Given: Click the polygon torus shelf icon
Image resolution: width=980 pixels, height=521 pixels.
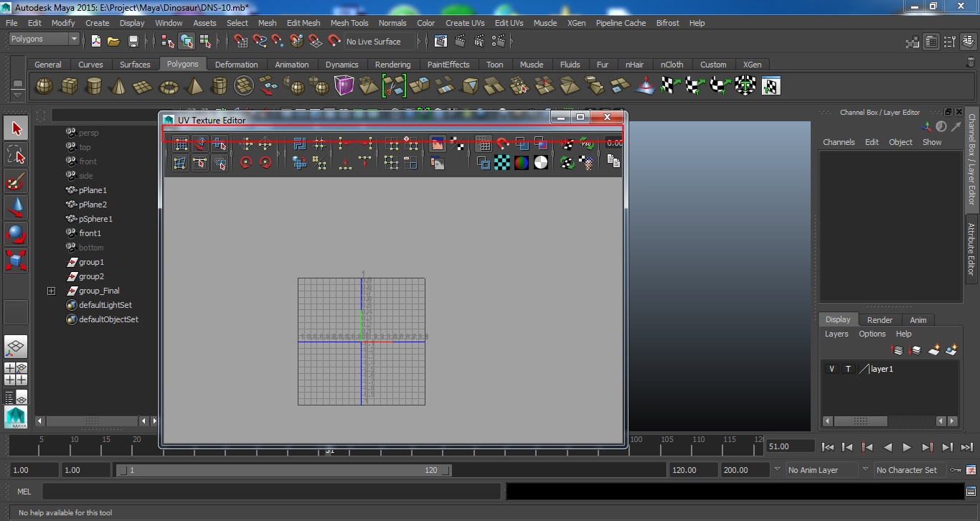Looking at the screenshot, I should 169,86.
